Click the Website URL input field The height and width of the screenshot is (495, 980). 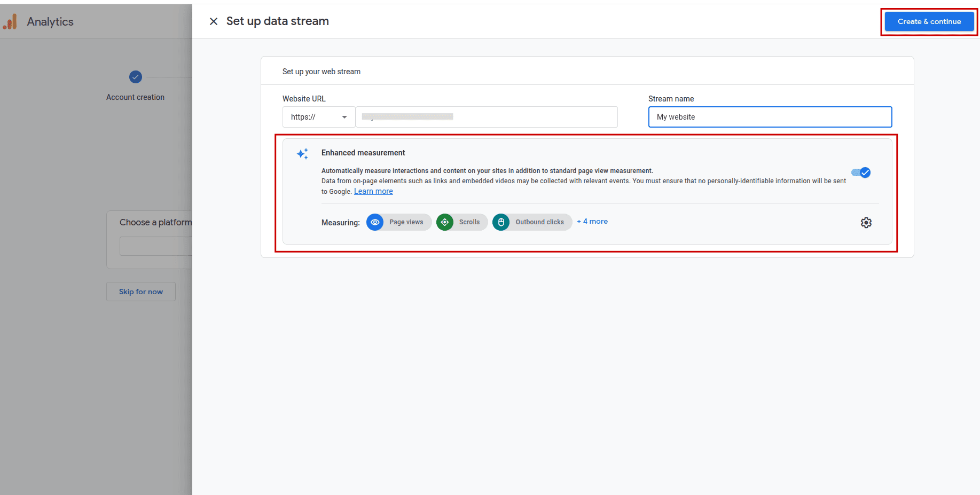pos(487,117)
